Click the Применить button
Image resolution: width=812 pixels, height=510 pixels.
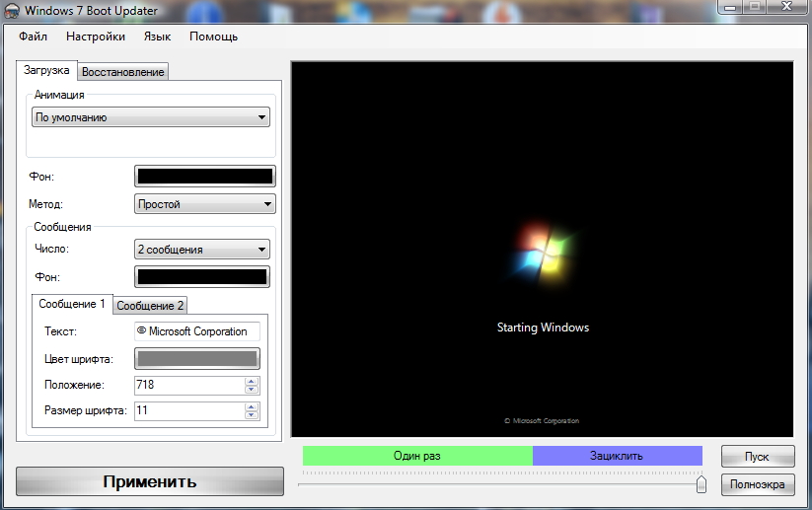coord(150,481)
